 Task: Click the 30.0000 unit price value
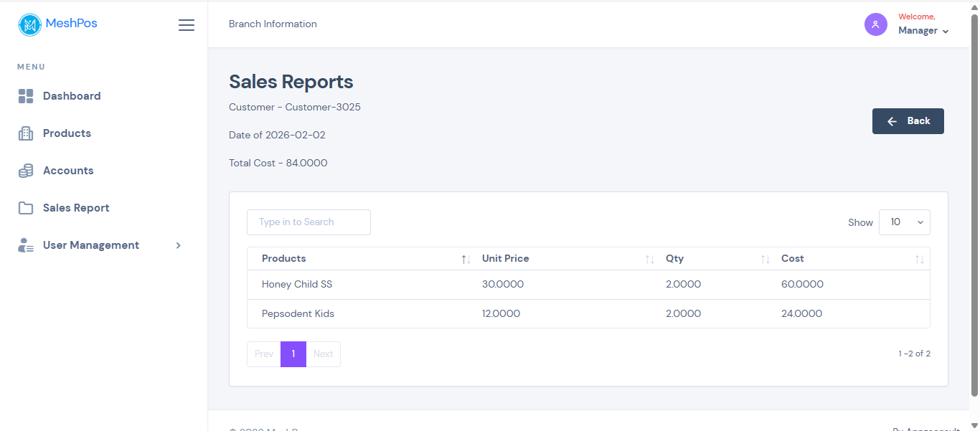[x=503, y=285]
